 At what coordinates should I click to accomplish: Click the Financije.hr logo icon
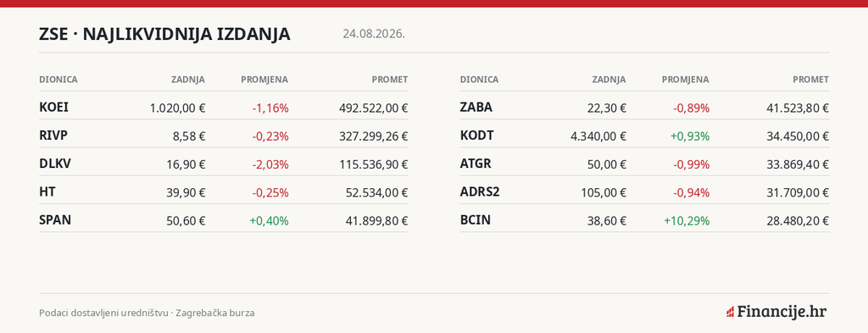pos(730,312)
